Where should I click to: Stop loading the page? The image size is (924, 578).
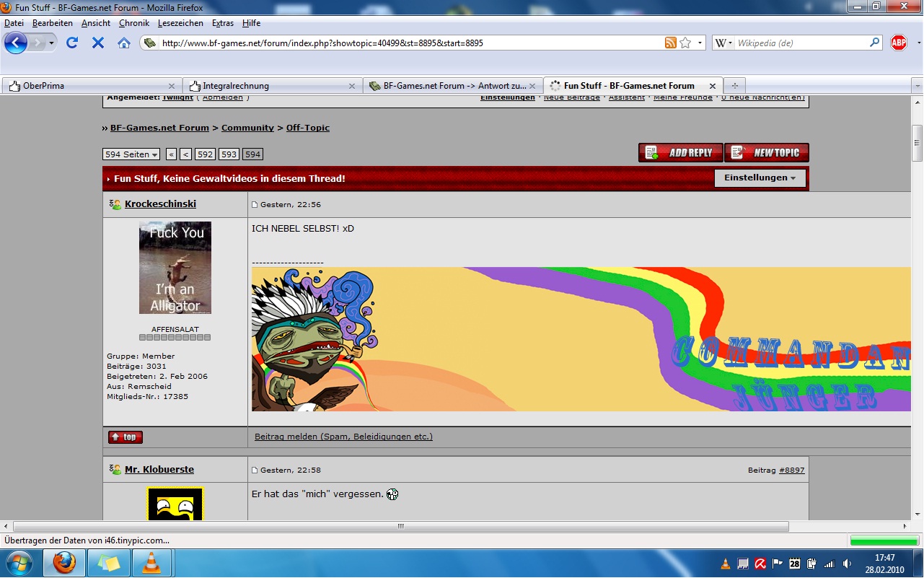[98, 43]
